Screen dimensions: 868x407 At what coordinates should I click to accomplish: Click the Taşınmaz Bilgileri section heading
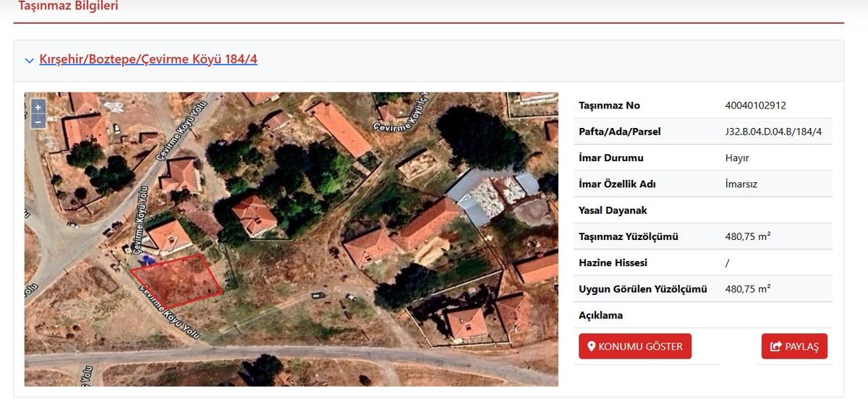click(x=68, y=7)
